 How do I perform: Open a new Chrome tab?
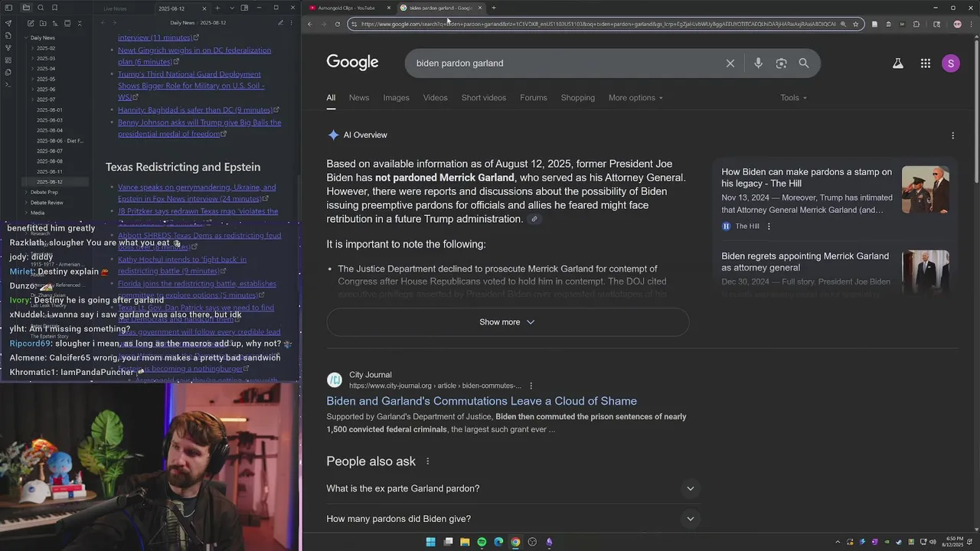[x=494, y=8]
